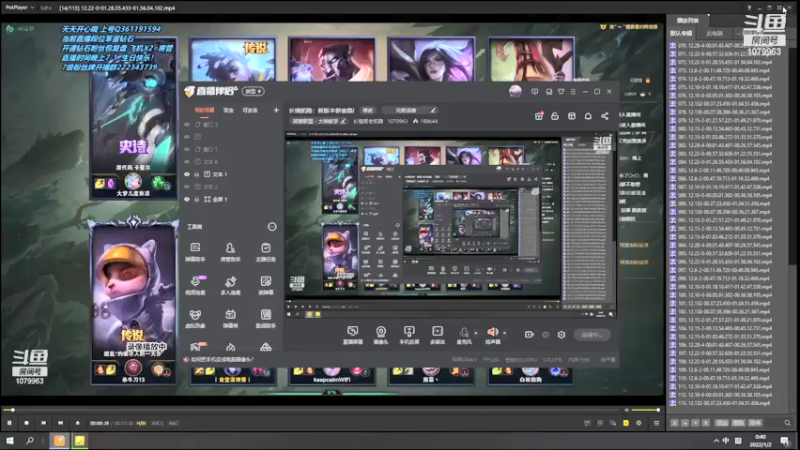Hide the 文本 1 layer
Screen dimensions: 800x450
click(x=187, y=174)
